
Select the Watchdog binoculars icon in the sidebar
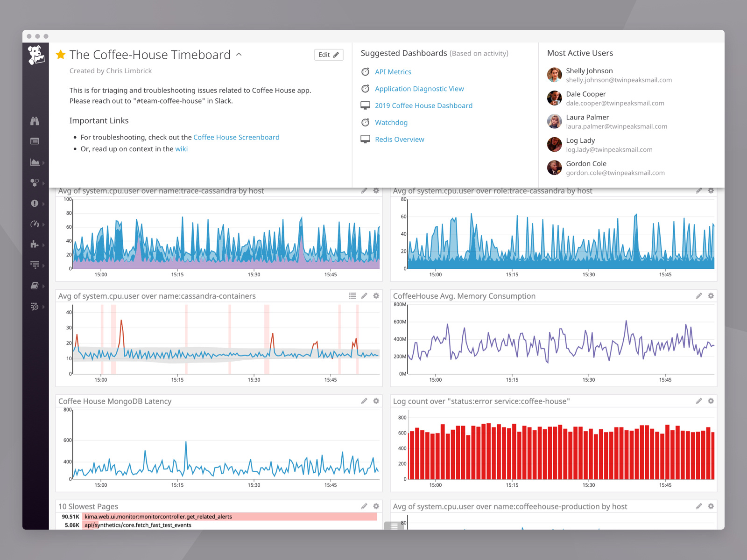pos(35,120)
